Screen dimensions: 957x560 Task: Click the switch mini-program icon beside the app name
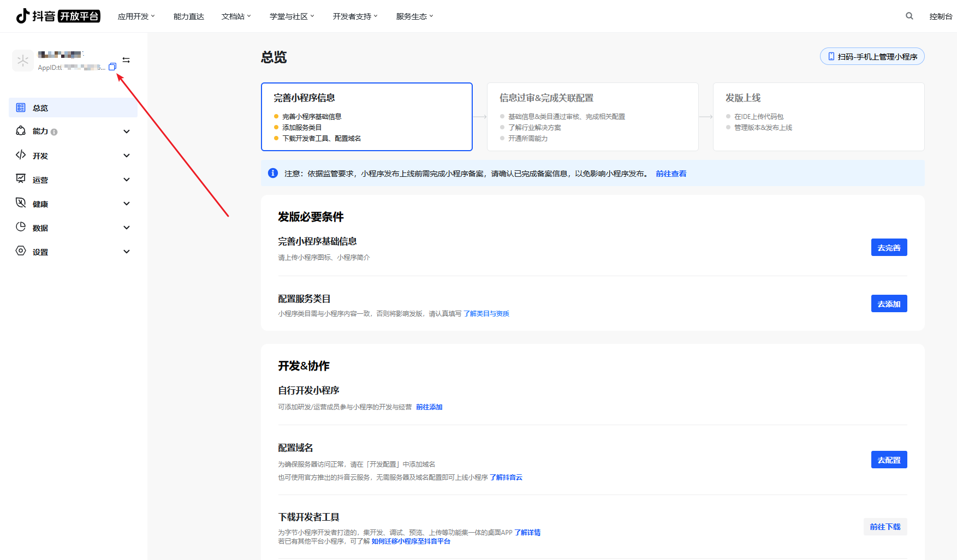[126, 59]
